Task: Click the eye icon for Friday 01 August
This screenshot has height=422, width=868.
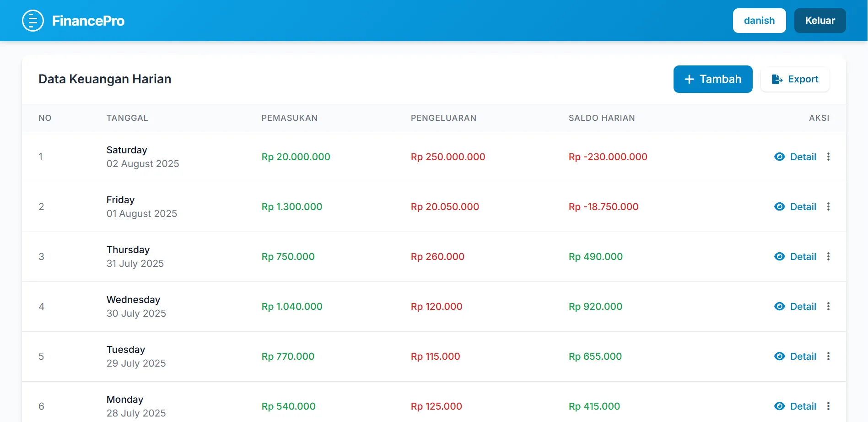Action: pyautogui.click(x=779, y=207)
